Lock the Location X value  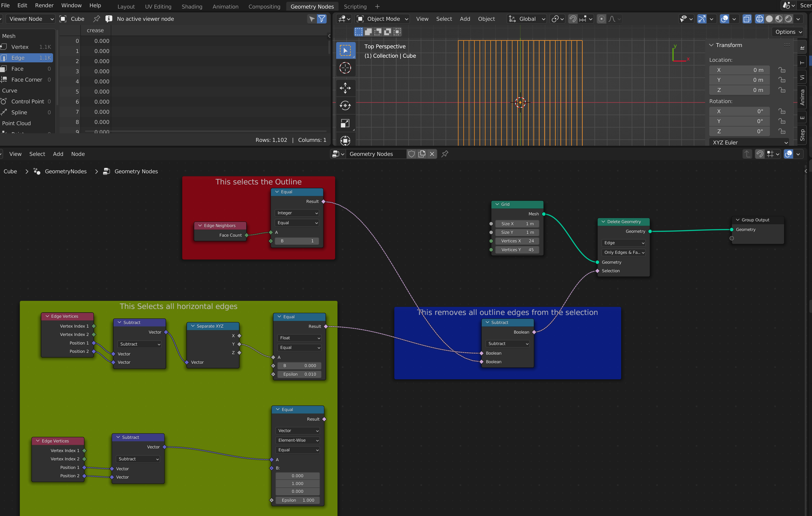point(782,70)
